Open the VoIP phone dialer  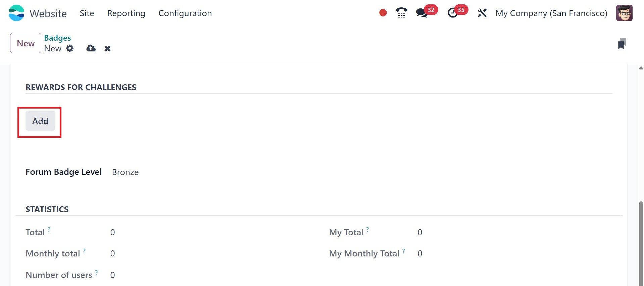[x=401, y=13]
